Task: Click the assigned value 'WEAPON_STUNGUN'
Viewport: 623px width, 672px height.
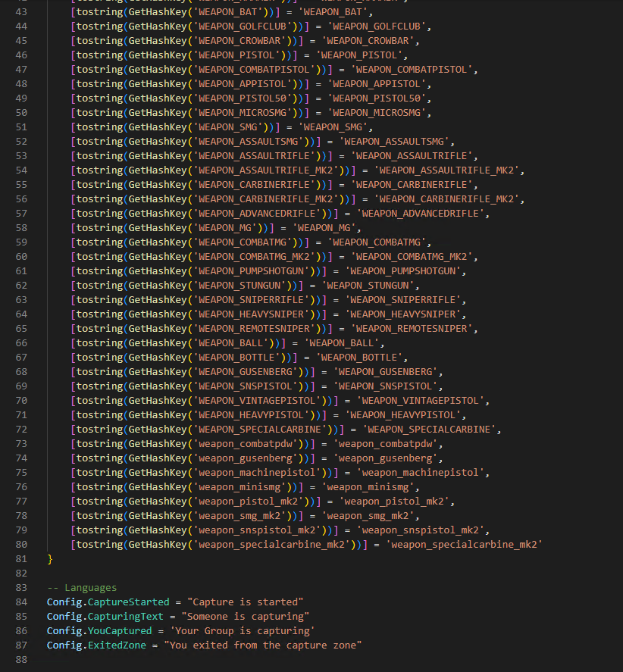Action: pyautogui.click(x=368, y=286)
